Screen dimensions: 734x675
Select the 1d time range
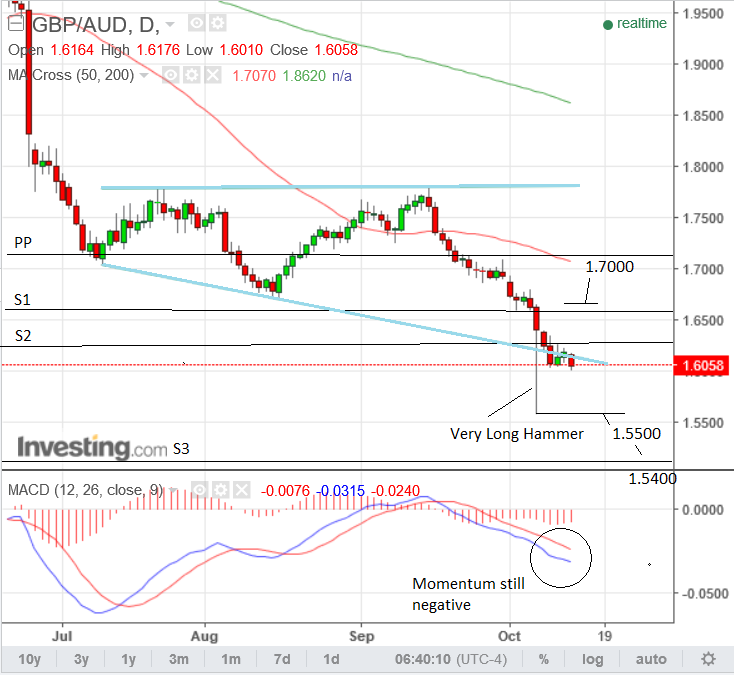click(x=331, y=659)
